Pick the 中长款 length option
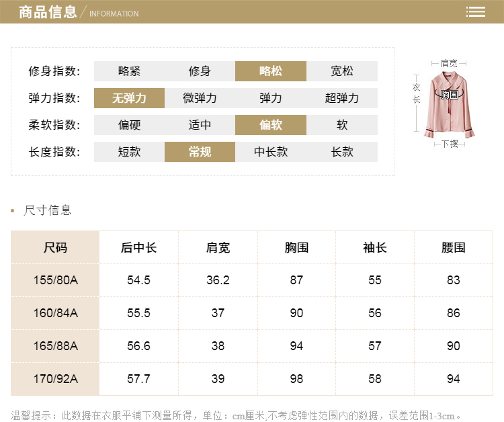This screenshot has width=504, height=422. click(x=271, y=152)
